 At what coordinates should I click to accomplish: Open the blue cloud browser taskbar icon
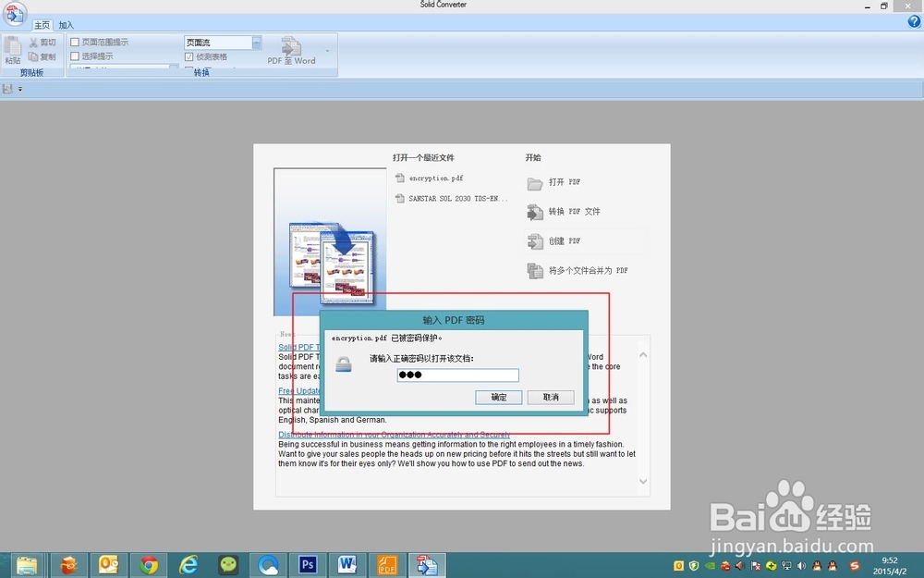268,565
